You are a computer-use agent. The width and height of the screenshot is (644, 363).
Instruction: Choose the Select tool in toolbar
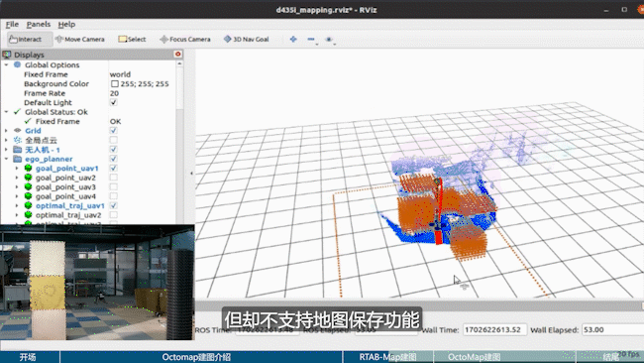tap(132, 39)
